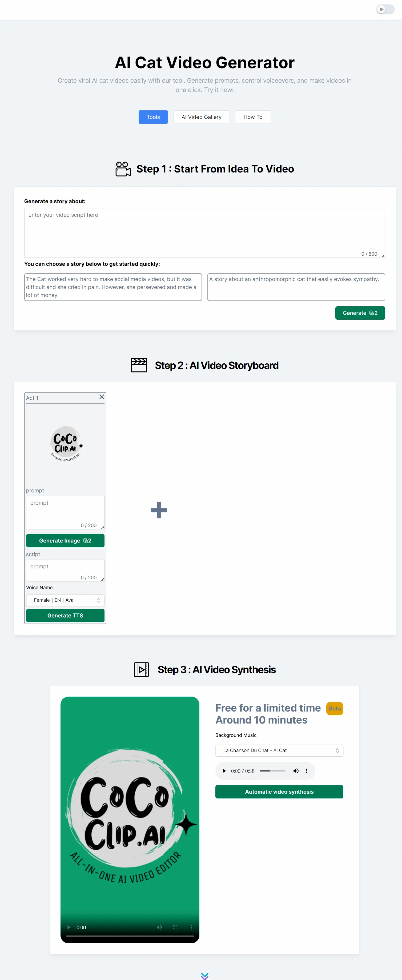Click the Generate TTS button
Image resolution: width=402 pixels, height=980 pixels.
click(65, 615)
